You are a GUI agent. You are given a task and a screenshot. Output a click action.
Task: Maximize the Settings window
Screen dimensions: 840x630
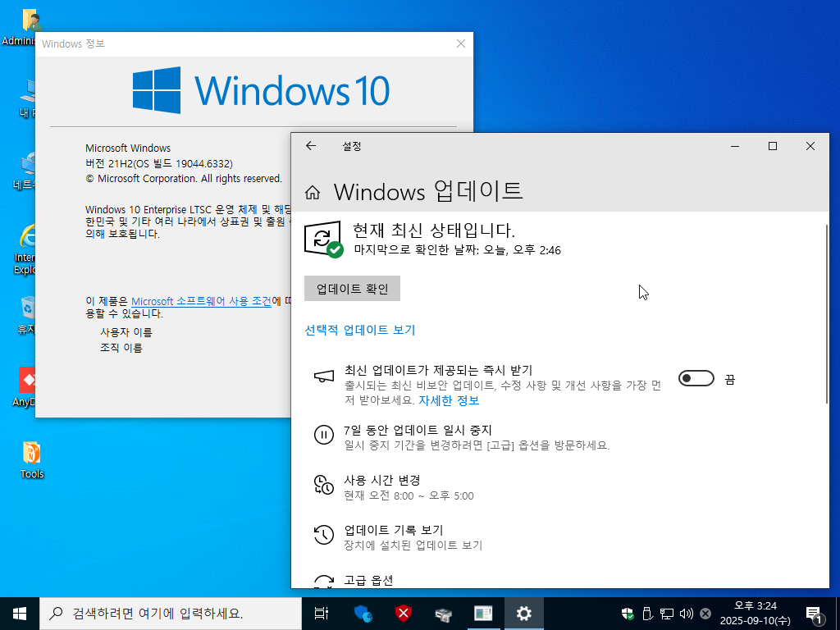(x=773, y=146)
